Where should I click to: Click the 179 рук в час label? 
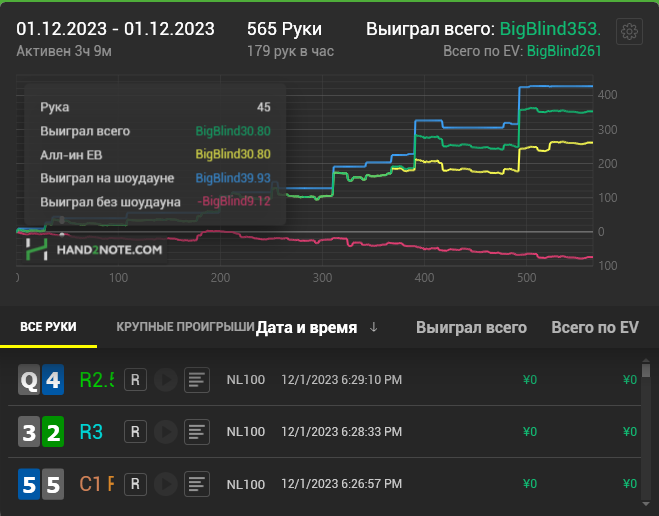tap(290, 51)
